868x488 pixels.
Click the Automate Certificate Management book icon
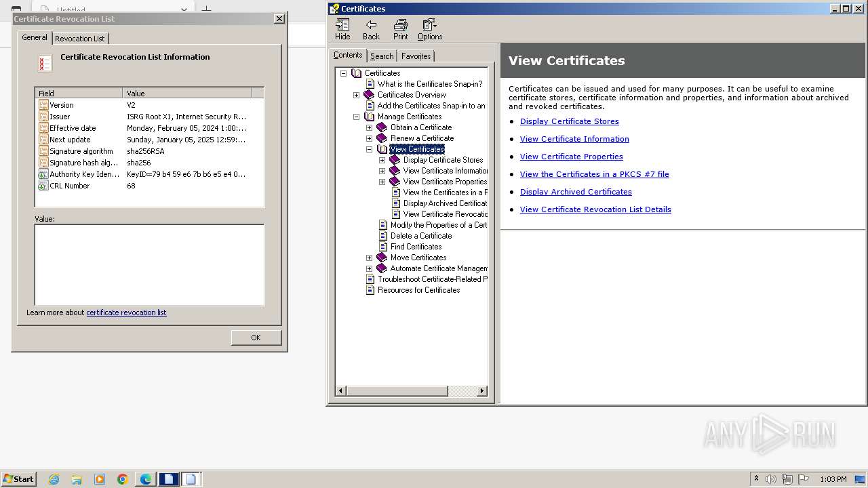(x=382, y=268)
